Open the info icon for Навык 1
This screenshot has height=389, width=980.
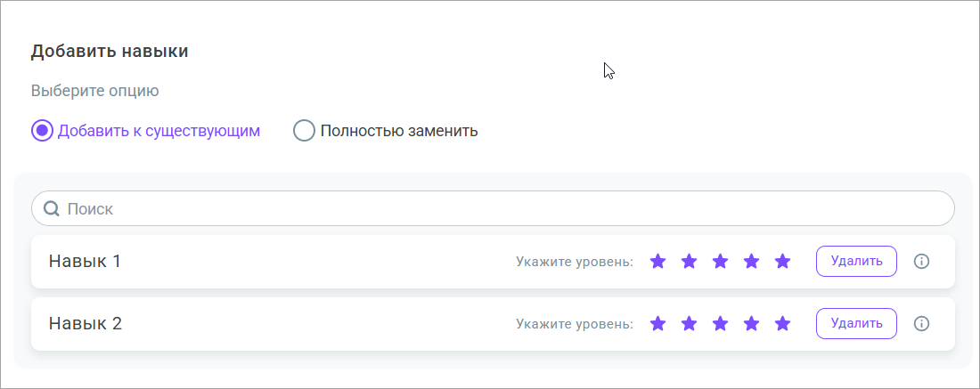[x=922, y=262]
